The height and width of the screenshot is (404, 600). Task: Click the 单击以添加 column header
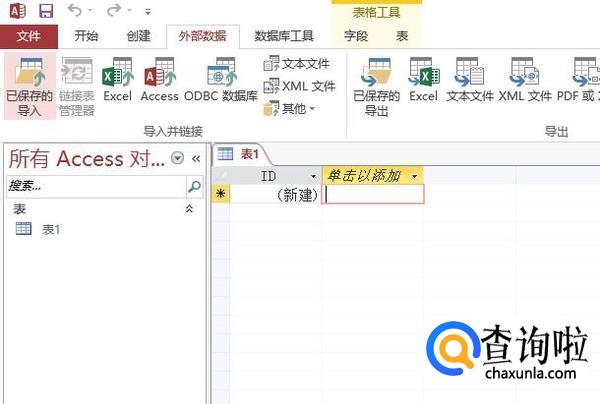coord(373,176)
